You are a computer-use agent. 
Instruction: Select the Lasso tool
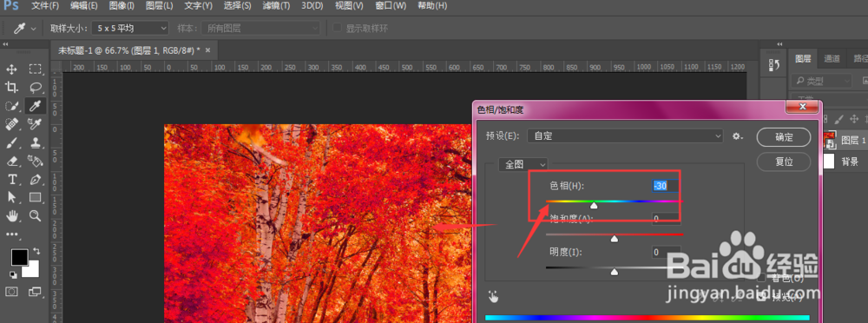click(x=36, y=87)
